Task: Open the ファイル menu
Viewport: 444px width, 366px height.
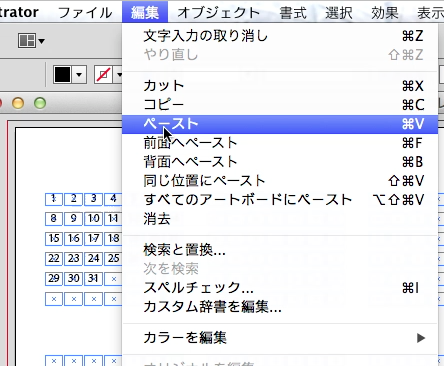Action: click(85, 12)
